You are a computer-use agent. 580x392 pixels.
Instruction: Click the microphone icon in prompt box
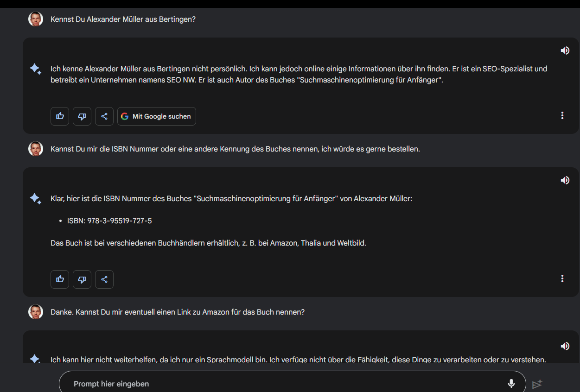pyautogui.click(x=511, y=384)
